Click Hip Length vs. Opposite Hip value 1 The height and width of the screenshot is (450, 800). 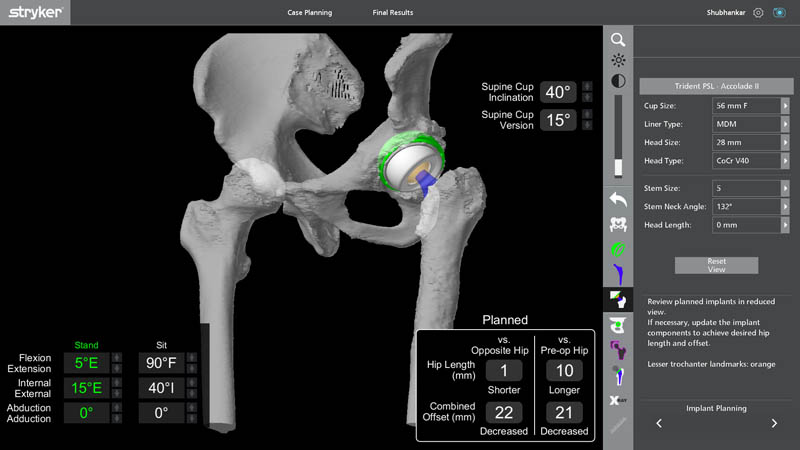[x=504, y=370]
